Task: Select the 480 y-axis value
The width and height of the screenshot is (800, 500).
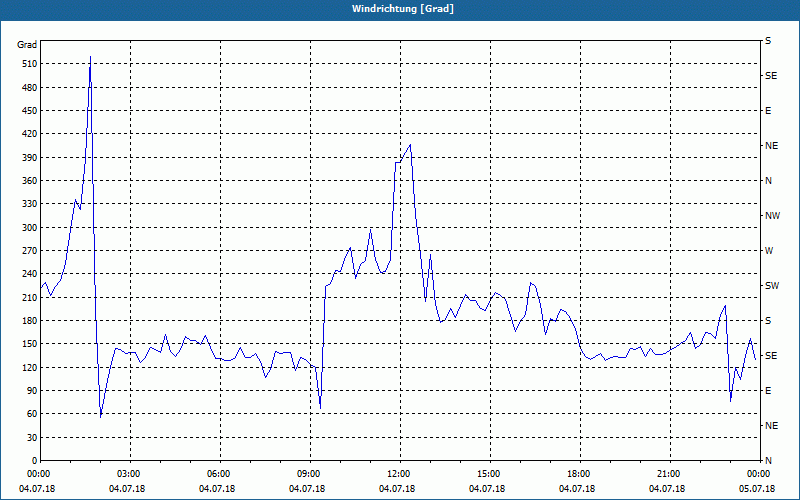Action: coord(30,87)
